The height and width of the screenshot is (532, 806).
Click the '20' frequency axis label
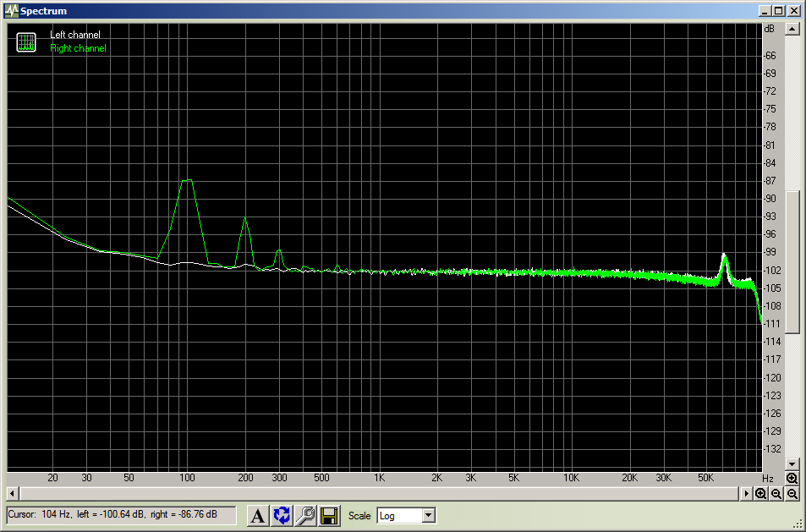pos(52,478)
